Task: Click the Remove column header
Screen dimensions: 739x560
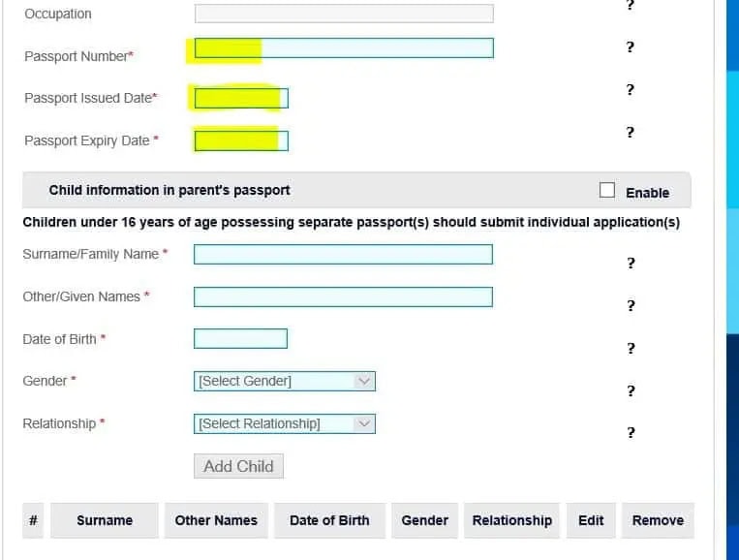Action: click(658, 520)
